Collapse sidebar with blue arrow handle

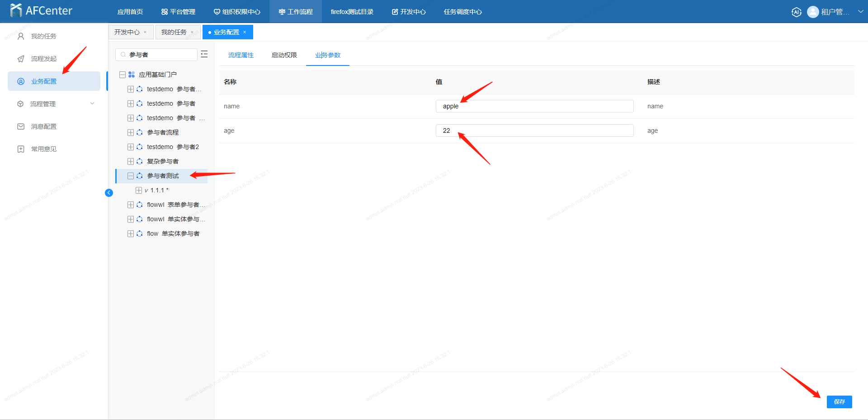pyautogui.click(x=109, y=193)
